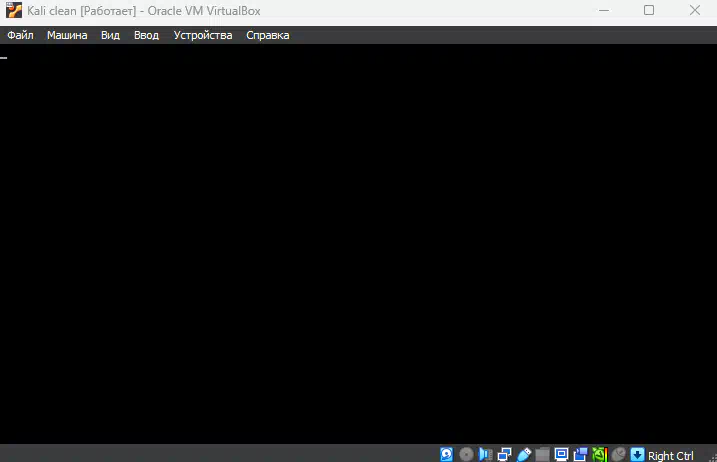The width and height of the screenshot is (717, 462).
Task: Click the USB devices status icon
Action: pyautogui.click(x=524, y=454)
